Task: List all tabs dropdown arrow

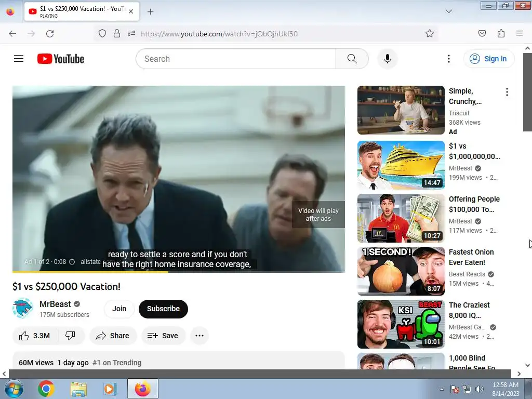Action: coord(448,11)
